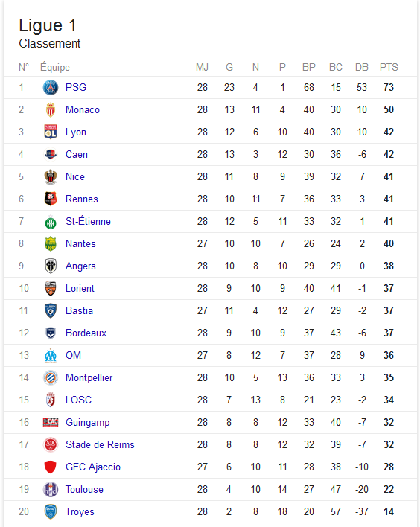The height and width of the screenshot is (527, 420).
Task: Click the St-Étienne green crest icon
Action: (51, 222)
